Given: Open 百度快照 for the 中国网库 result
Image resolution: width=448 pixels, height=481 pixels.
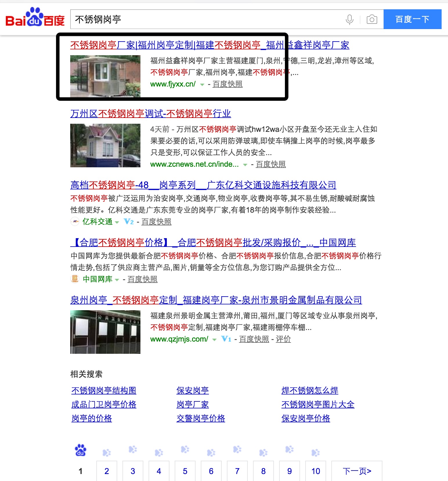Looking at the screenshot, I should [x=142, y=279].
